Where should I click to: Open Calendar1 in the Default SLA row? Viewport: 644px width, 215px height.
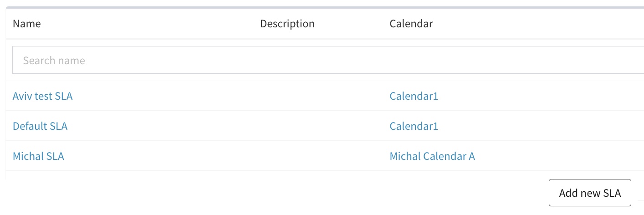pyautogui.click(x=414, y=126)
